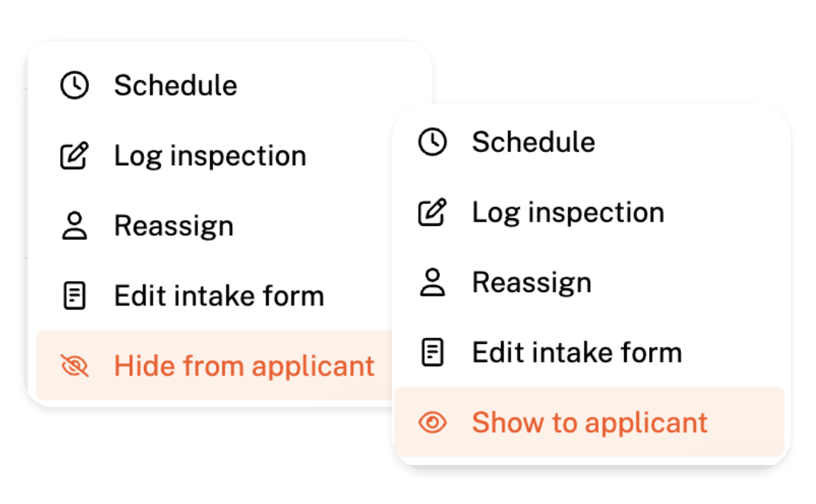The width and height of the screenshot is (816, 504).
Task: Choose Schedule in the left menu
Action: [175, 86]
